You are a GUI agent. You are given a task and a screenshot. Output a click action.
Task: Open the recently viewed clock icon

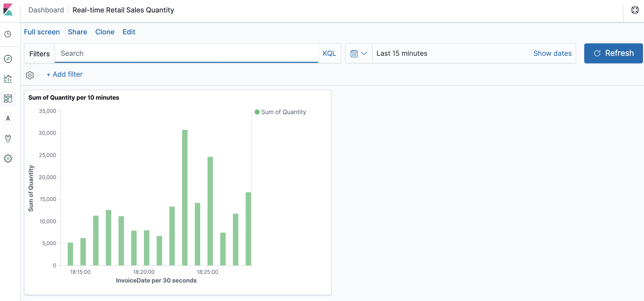click(8, 34)
